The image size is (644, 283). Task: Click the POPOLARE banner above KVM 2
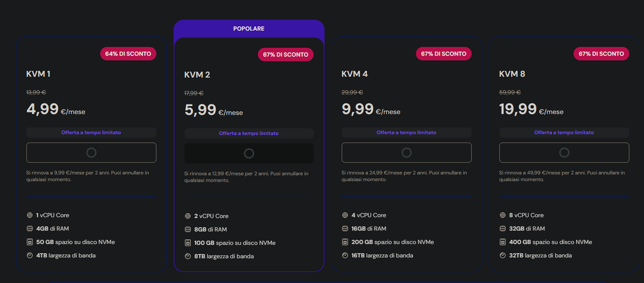click(249, 29)
